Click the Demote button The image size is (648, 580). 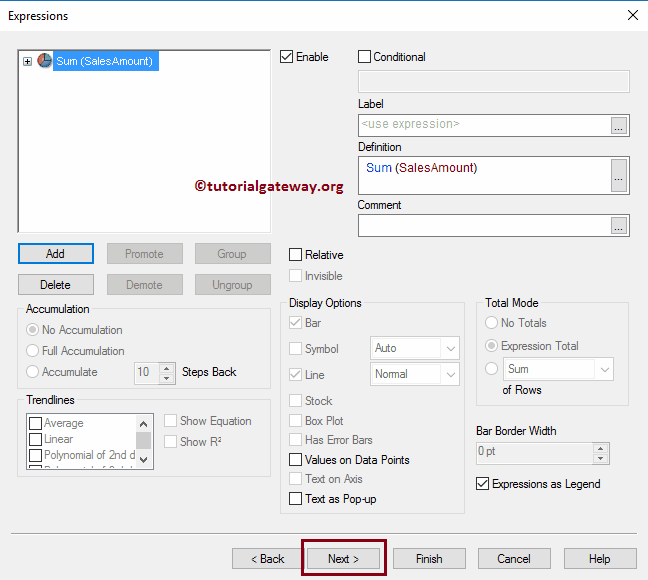tap(145, 285)
